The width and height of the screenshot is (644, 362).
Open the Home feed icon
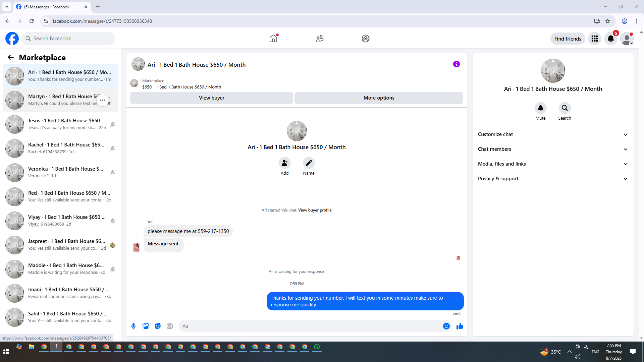(x=273, y=39)
